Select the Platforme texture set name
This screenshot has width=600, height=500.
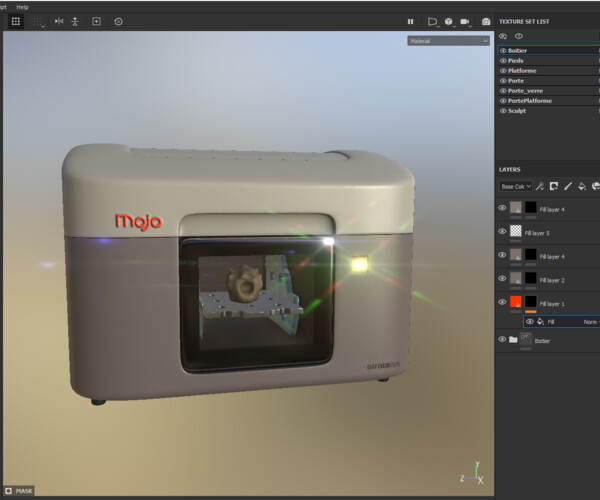tap(522, 70)
